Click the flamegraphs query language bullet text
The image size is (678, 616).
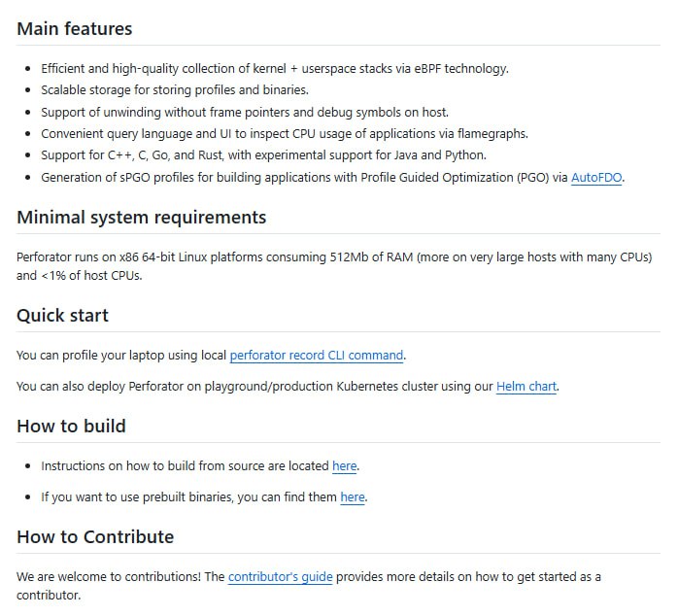(x=284, y=134)
